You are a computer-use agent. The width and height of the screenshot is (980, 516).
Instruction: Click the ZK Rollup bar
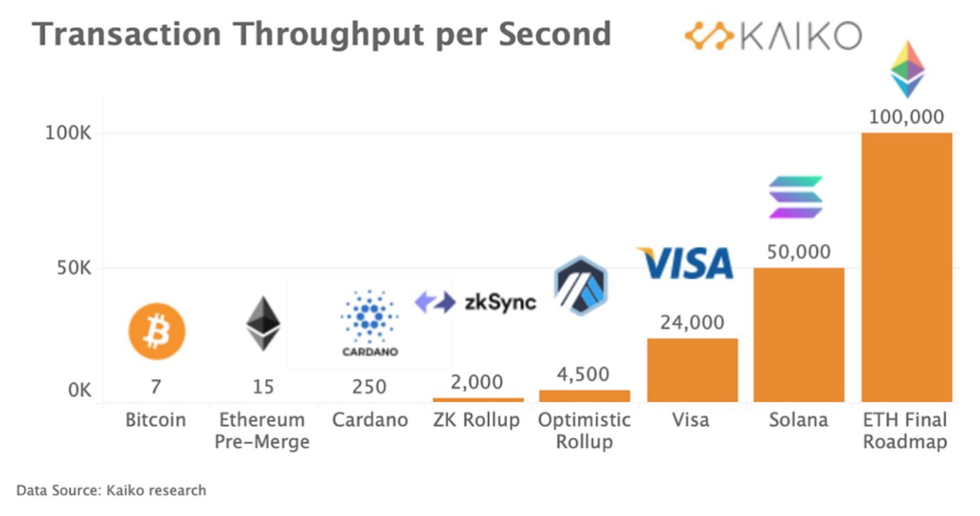click(x=478, y=399)
